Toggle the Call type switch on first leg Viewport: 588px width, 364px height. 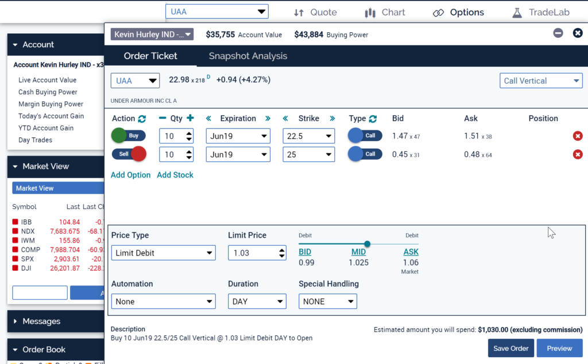(365, 136)
